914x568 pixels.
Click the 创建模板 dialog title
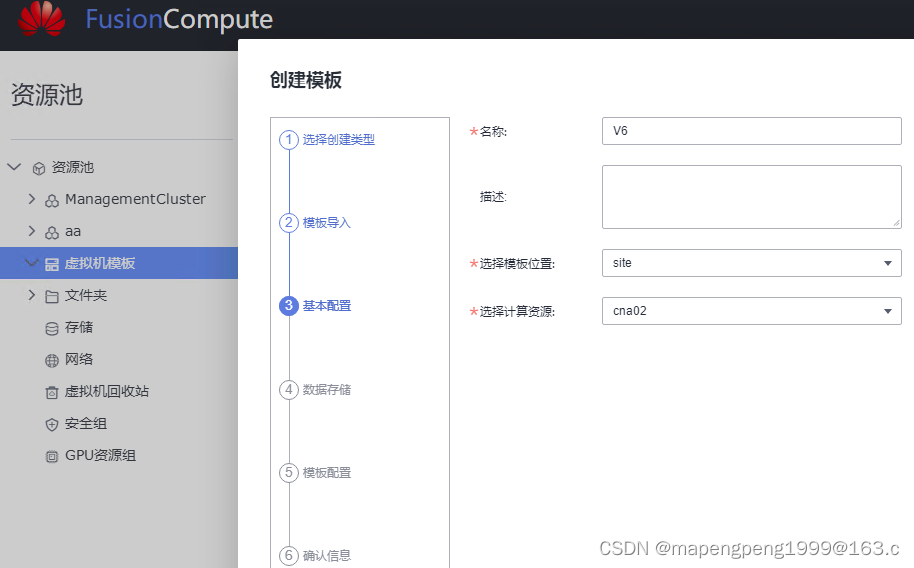pyautogui.click(x=305, y=80)
